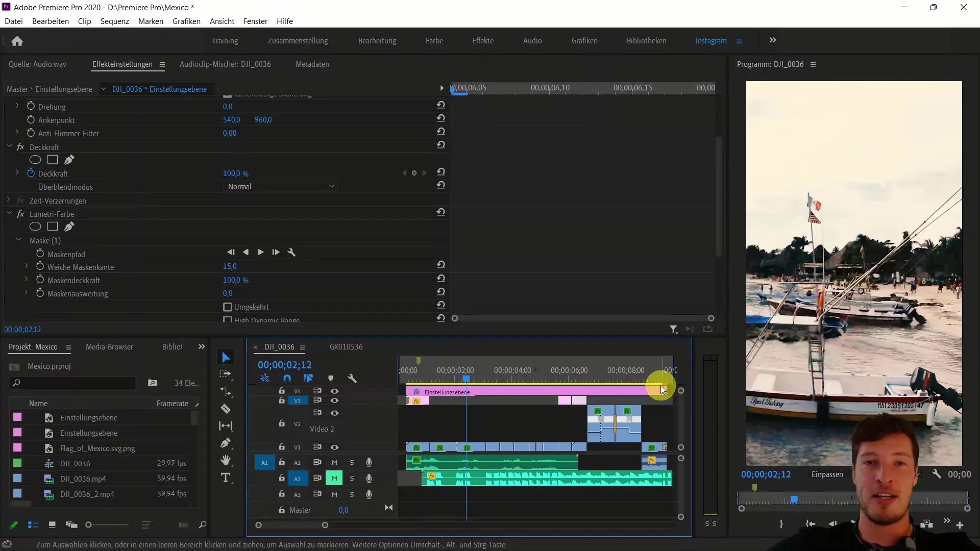
Task: Select the Slip tool
Action: pos(226,425)
